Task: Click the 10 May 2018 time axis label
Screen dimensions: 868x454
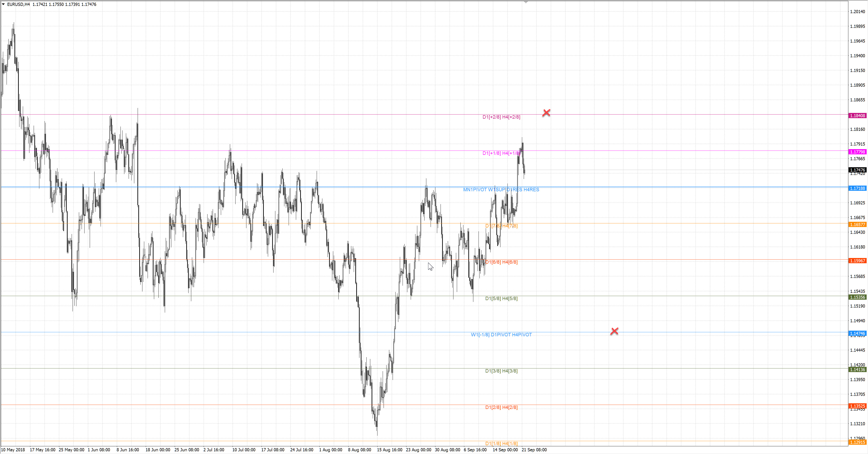Action: tap(13, 450)
